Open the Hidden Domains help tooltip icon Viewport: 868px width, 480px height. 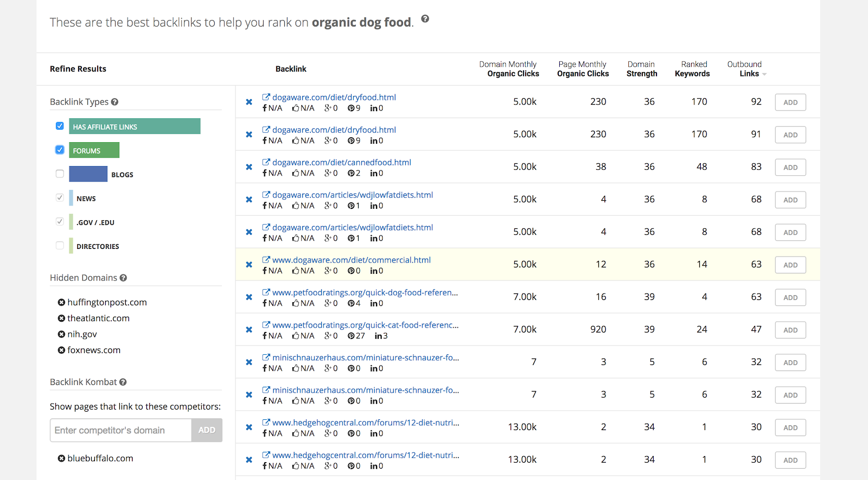123,278
